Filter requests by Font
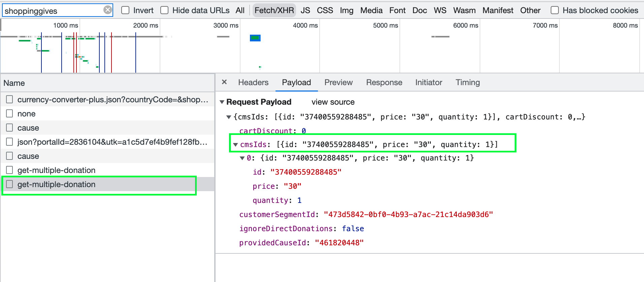Viewport: 644px width, 282px height. pos(397,10)
